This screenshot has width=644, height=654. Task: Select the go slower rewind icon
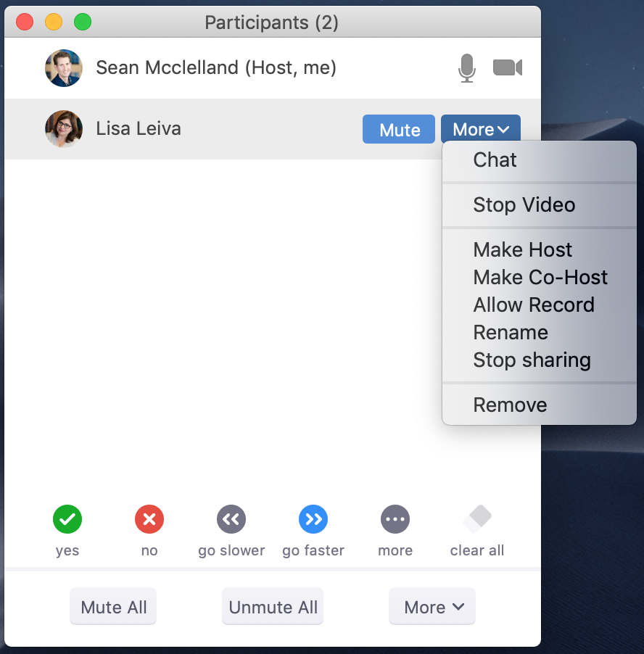[231, 519]
